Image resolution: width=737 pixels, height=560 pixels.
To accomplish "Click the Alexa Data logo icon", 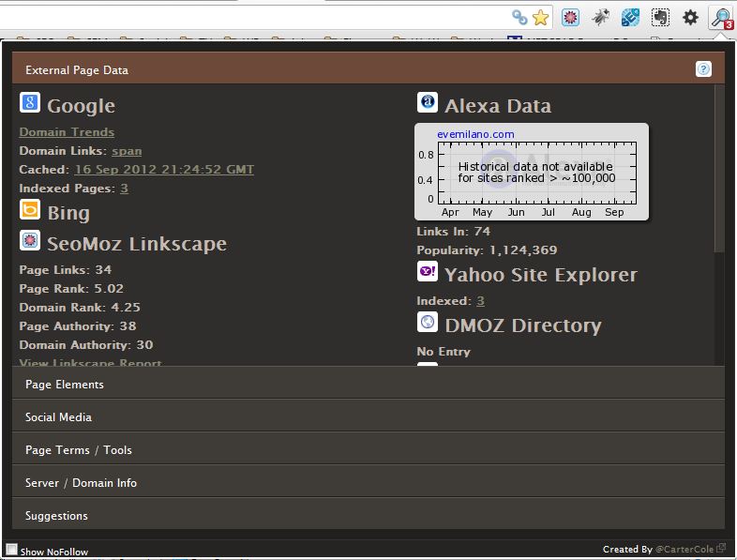I will click(x=428, y=102).
